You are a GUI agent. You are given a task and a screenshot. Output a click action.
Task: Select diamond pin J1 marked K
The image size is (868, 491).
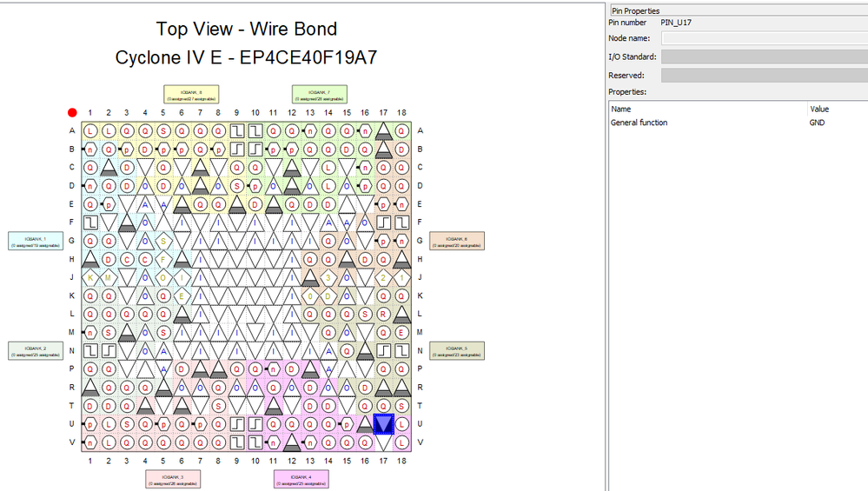[x=90, y=277]
